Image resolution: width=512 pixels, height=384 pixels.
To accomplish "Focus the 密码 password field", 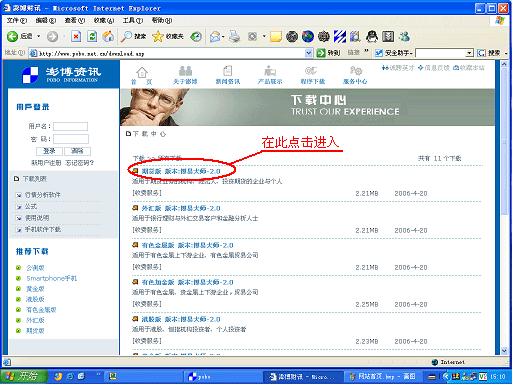I will [71, 139].
